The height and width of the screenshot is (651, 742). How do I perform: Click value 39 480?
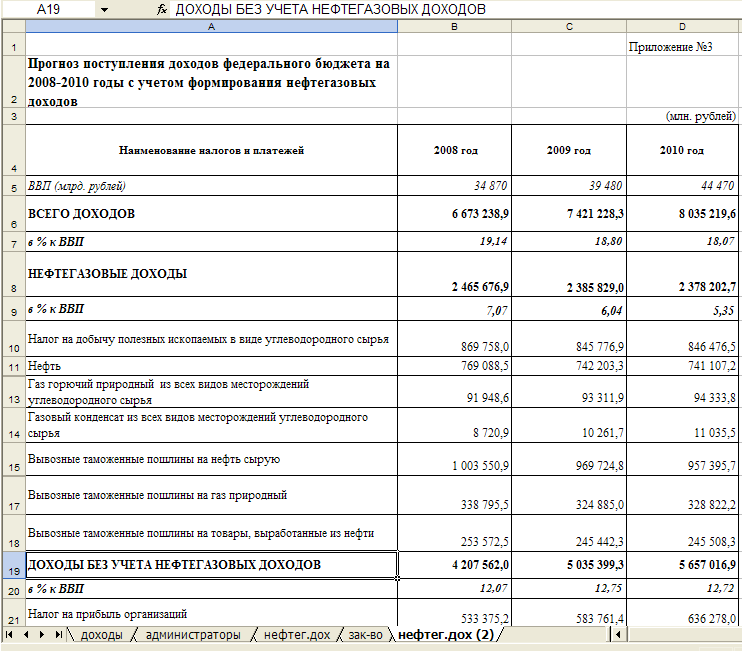coord(569,186)
